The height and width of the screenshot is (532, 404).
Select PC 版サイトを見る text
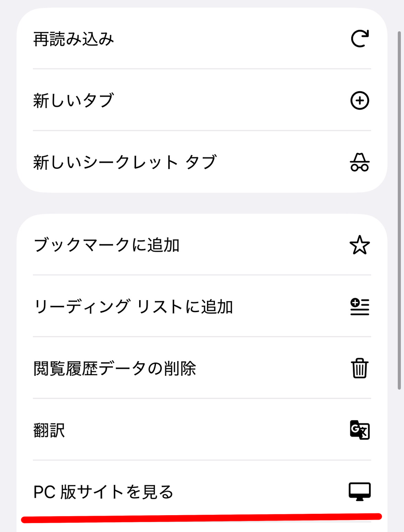click(x=103, y=492)
